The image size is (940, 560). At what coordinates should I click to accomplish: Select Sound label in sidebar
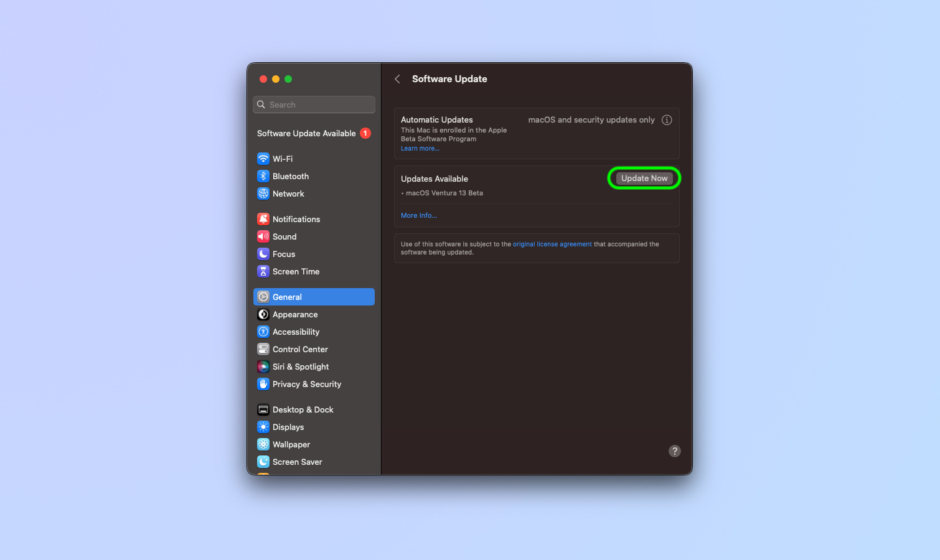pos(284,236)
